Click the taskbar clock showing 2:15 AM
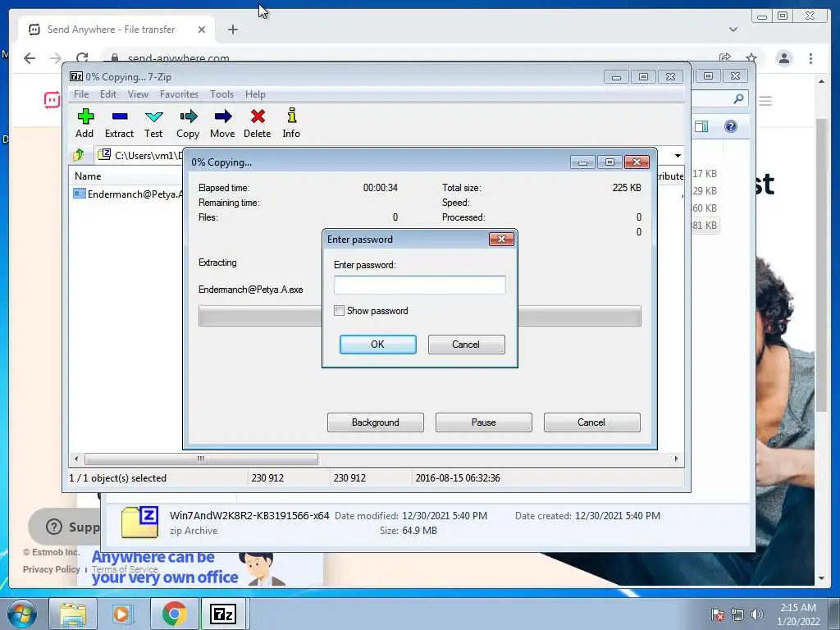Viewport: 840px width, 630px height. [798, 614]
